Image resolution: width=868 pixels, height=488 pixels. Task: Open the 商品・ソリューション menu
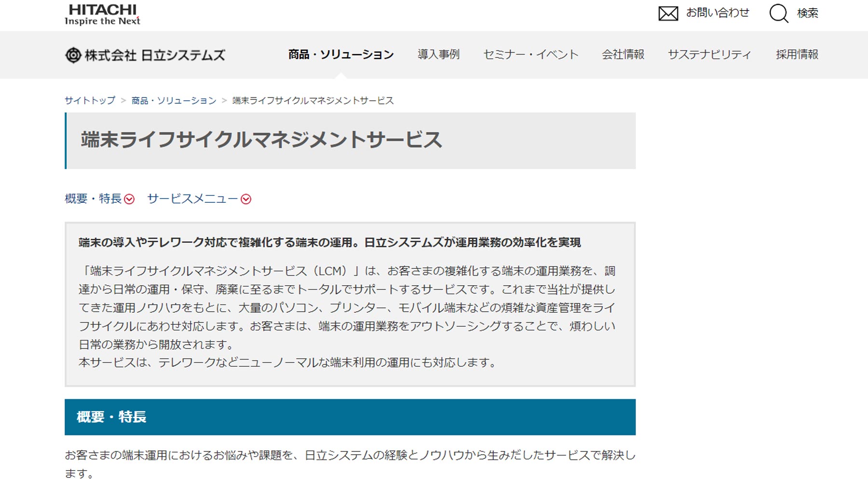coord(341,55)
